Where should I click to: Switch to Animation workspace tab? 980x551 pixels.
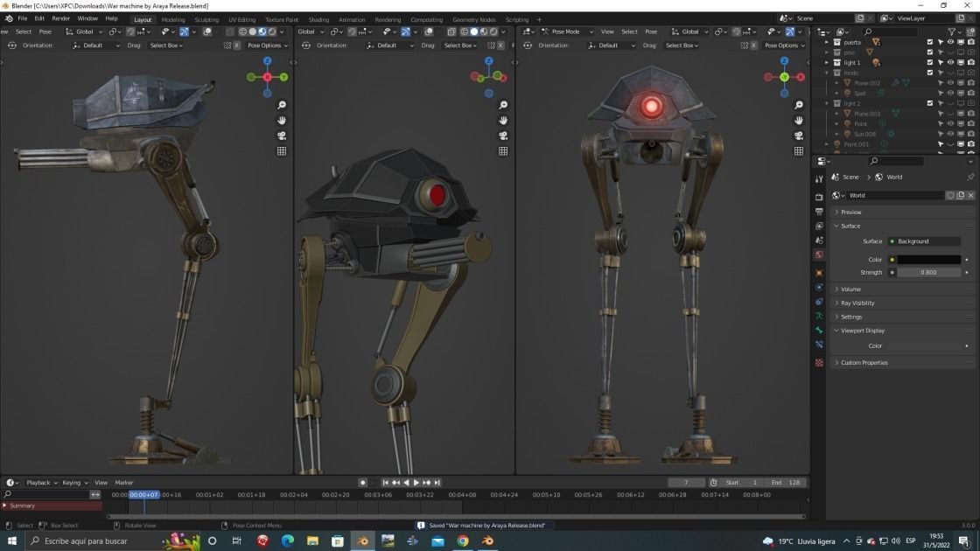[x=352, y=19]
